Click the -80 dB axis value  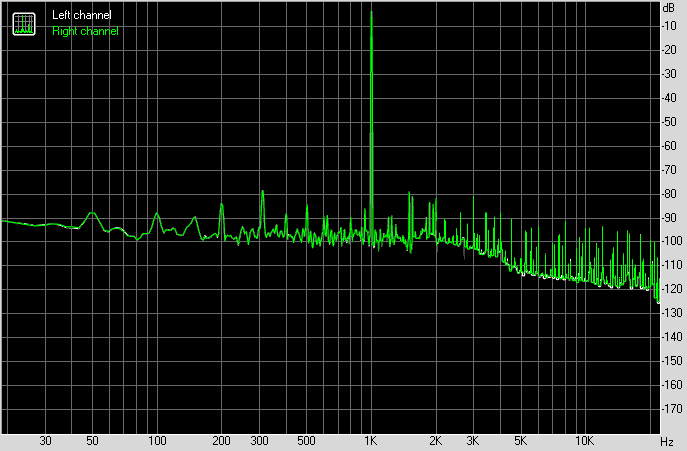[669, 194]
